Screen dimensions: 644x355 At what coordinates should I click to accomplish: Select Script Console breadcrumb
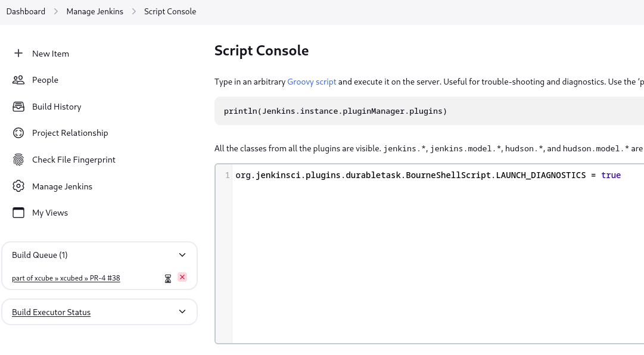coord(170,11)
